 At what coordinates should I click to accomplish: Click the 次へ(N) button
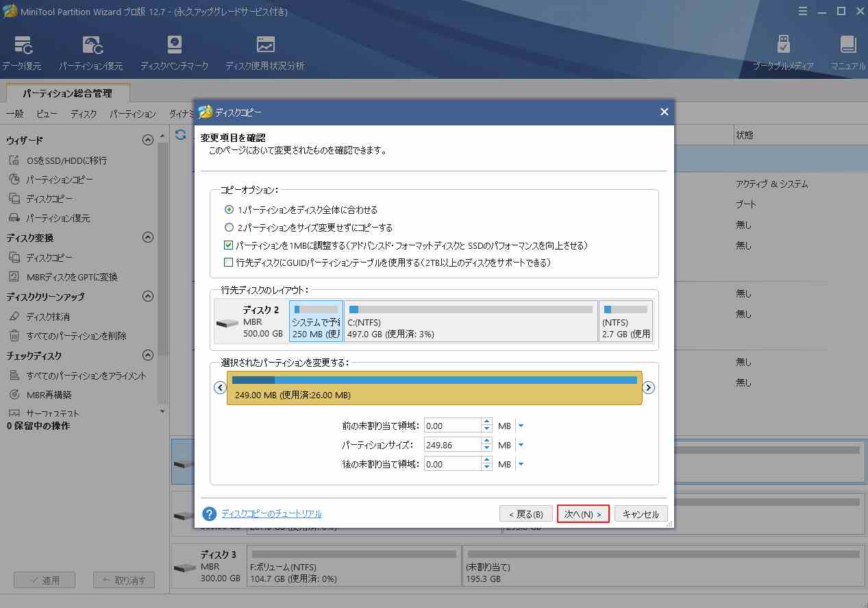point(582,513)
